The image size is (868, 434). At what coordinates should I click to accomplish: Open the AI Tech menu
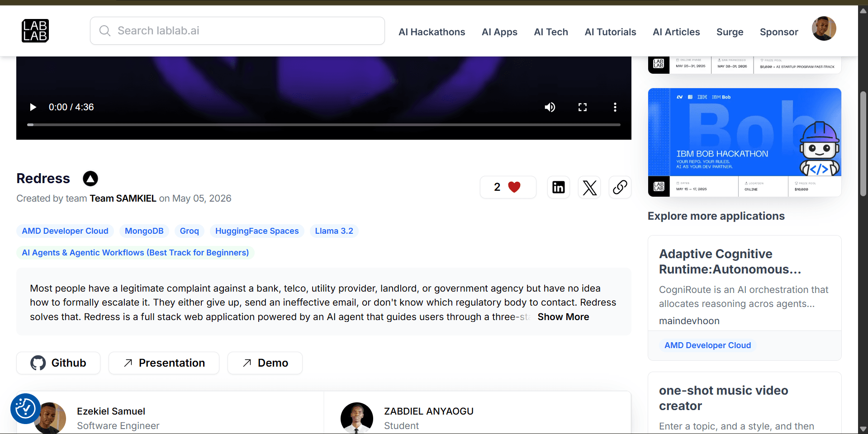(551, 32)
